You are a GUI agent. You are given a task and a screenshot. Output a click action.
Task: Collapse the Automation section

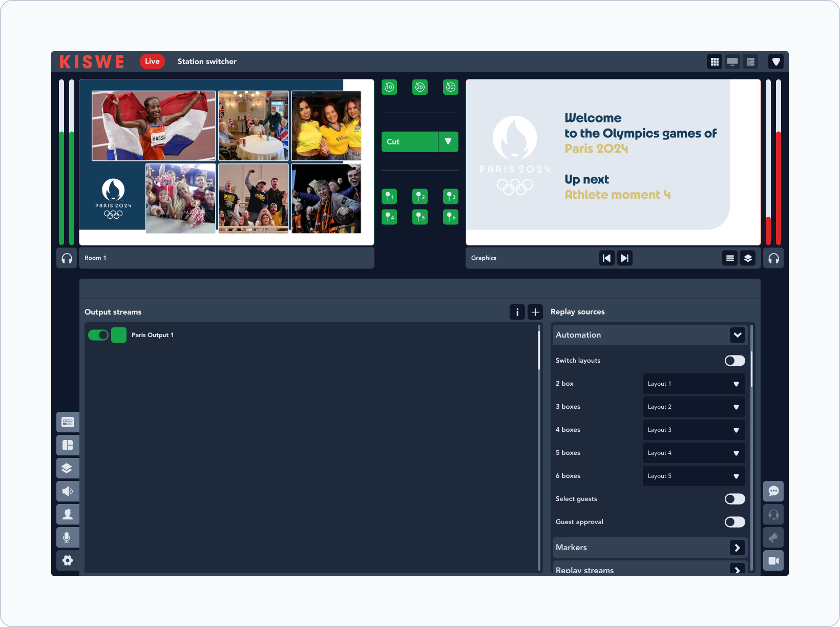(x=738, y=335)
